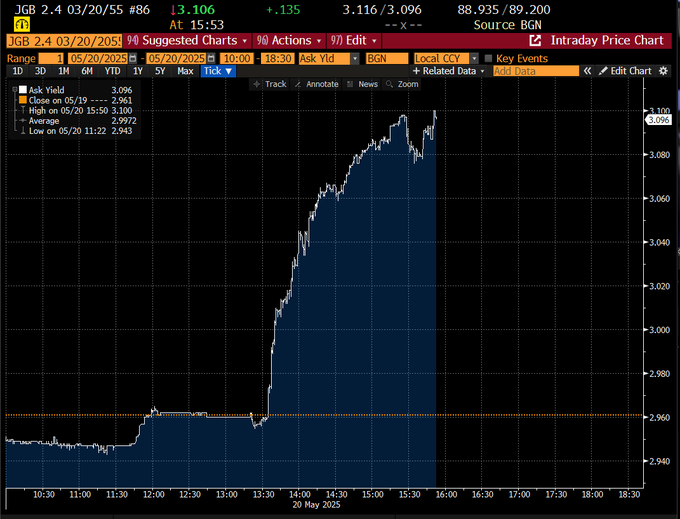Open the Local CCY currency dropdown
Viewport: 680px width, 519px height.
tap(473, 58)
